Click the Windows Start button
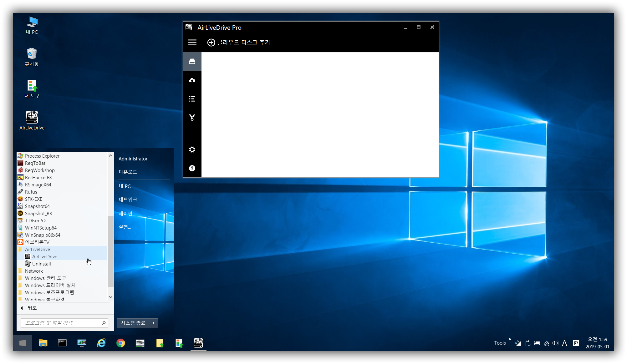The image size is (627, 364). click(23, 343)
